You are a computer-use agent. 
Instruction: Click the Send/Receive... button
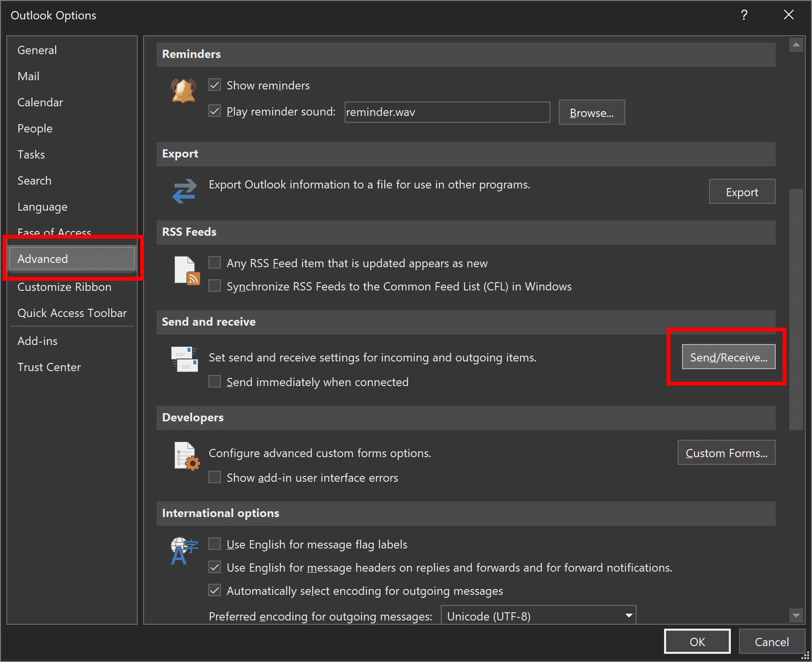pos(728,357)
